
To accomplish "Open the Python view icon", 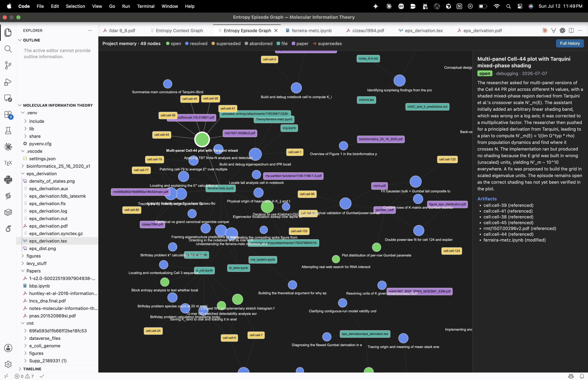I will point(8,179).
